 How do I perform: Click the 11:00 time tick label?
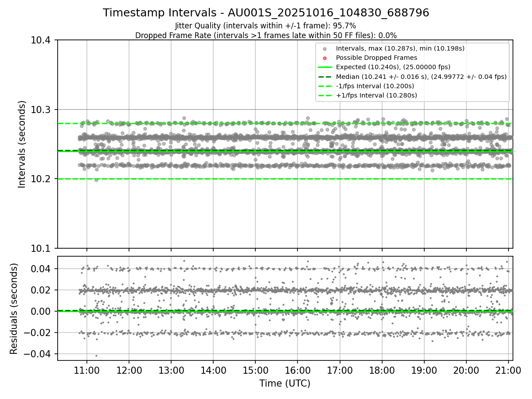click(86, 370)
